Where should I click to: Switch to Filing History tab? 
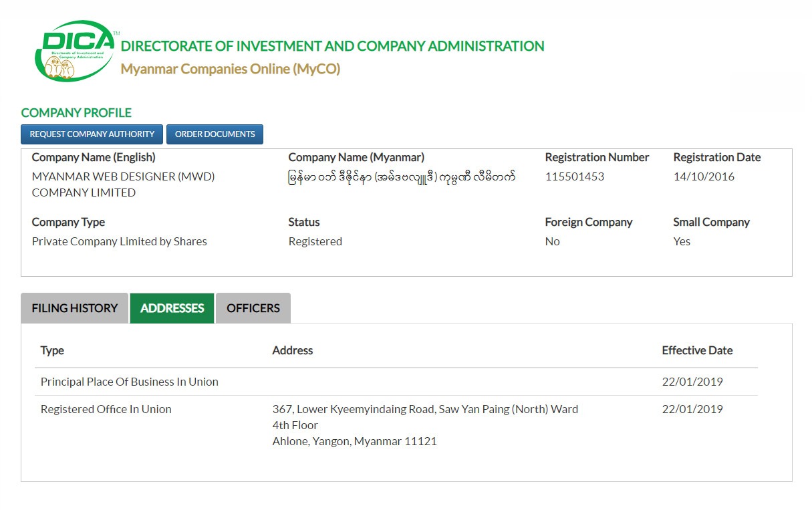tap(74, 308)
